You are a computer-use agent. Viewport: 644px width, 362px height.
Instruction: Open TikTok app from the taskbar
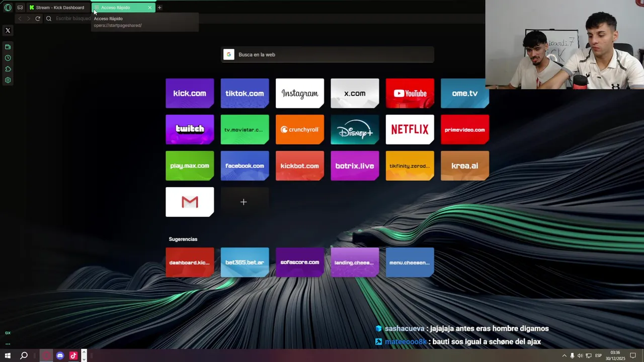(x=73, y=355)
